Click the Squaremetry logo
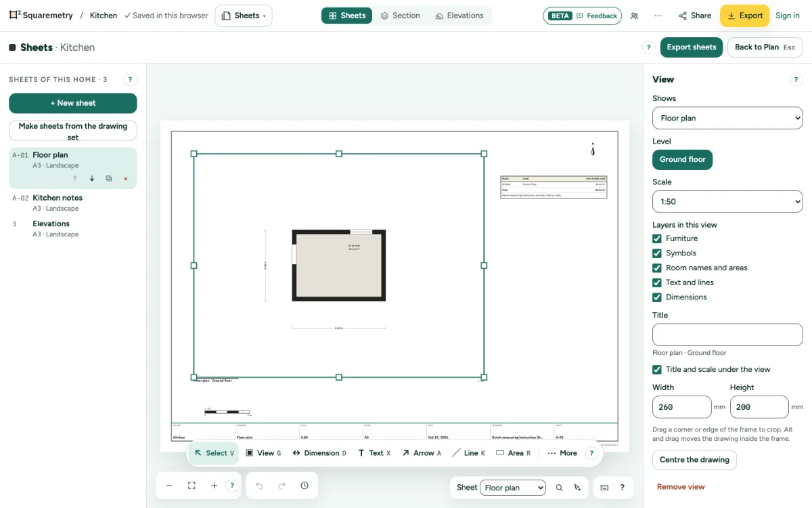 click(41, 15)
